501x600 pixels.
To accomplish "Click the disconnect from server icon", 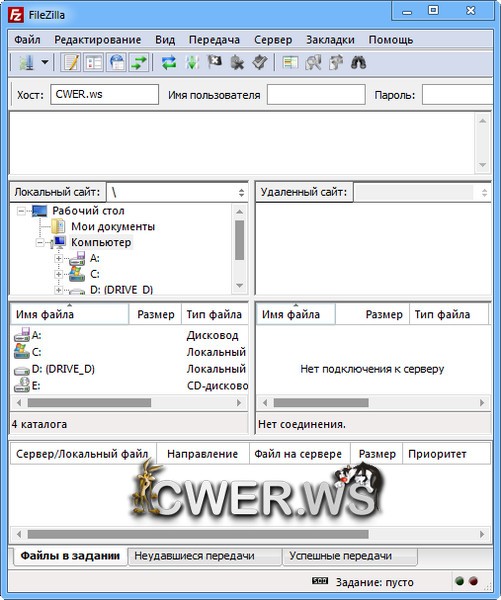I will pyautogui.click(x=237, y=62).
